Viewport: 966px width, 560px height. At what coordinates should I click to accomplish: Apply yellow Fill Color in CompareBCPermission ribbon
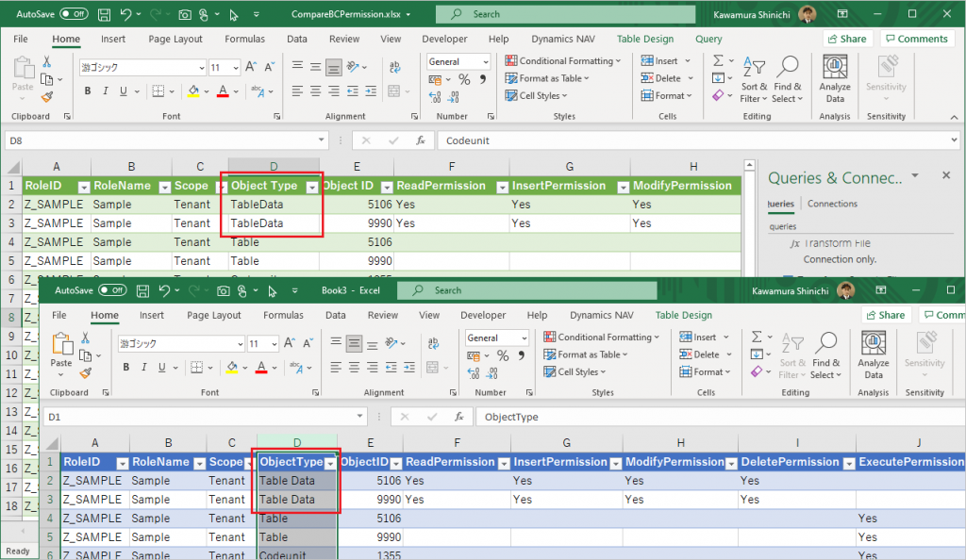193,91
